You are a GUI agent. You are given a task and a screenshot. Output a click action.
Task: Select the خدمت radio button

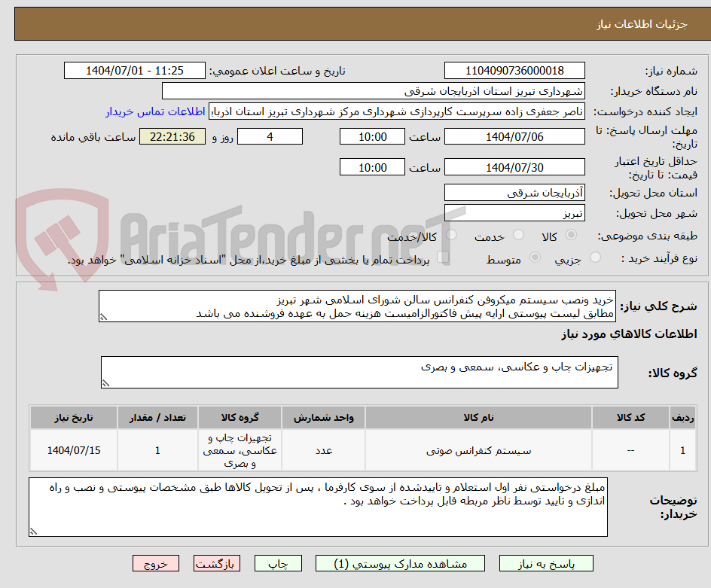(519, 234)
